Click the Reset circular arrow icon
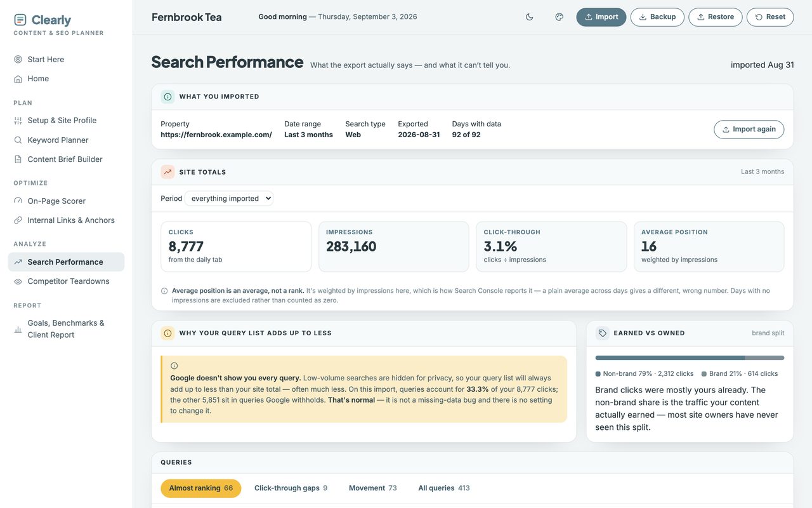 (x=759, y=17)
